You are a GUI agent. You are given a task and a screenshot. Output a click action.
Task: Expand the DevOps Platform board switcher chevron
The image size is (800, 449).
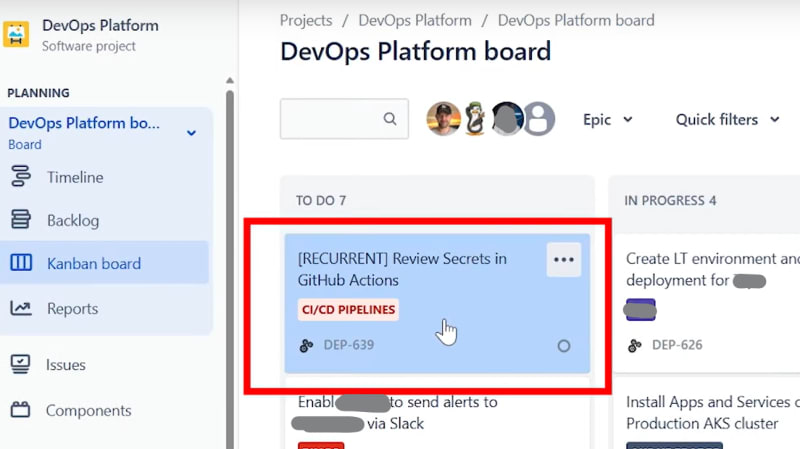191,133
